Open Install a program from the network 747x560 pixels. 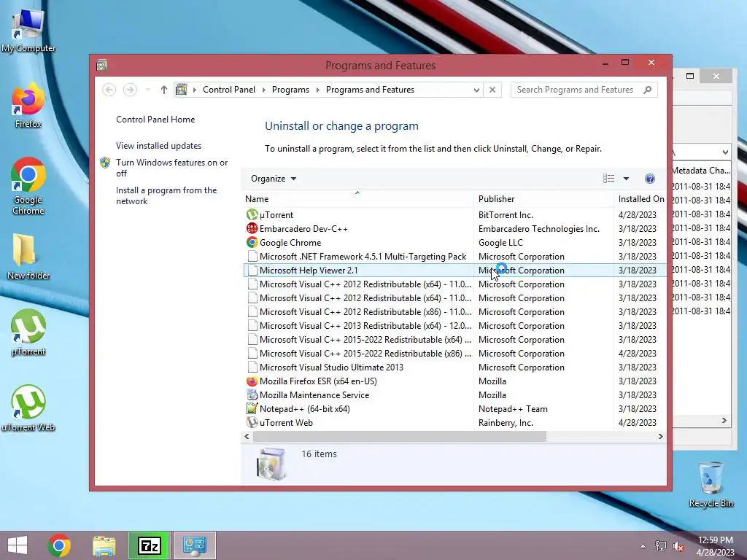[166, 195]
